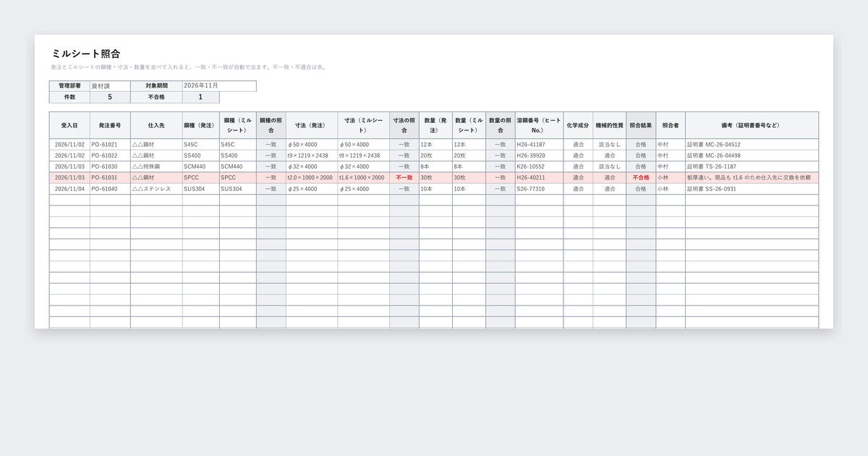Select order number PO-61021 cell

click(110, 144)
